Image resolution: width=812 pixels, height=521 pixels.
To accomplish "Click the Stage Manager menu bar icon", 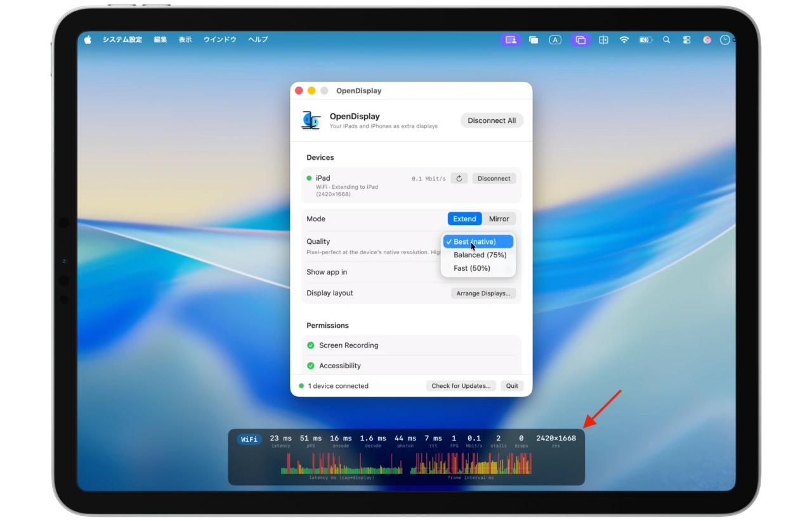I will [x=534, y=39].
